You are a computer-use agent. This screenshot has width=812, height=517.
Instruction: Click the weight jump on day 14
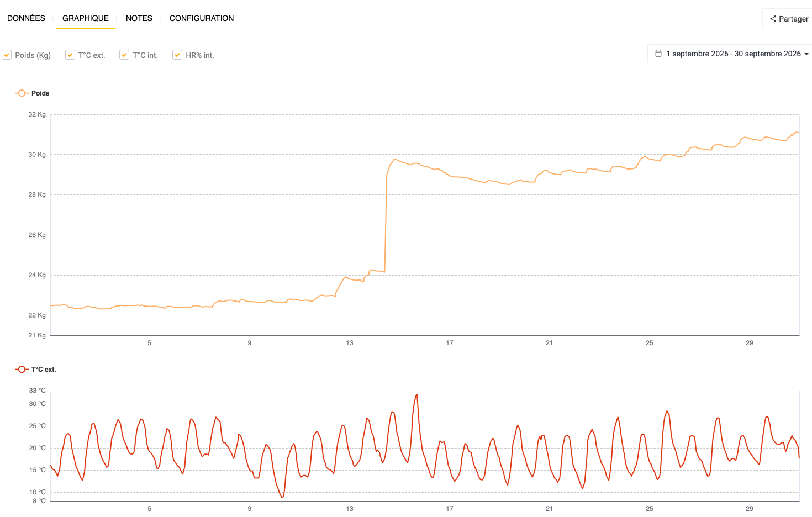386,224
